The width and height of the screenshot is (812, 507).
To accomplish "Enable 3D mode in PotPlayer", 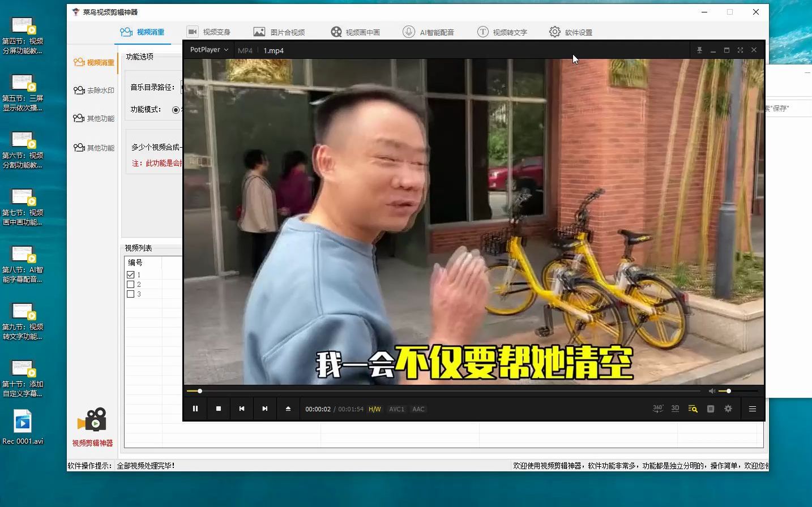I will [674, 409].
